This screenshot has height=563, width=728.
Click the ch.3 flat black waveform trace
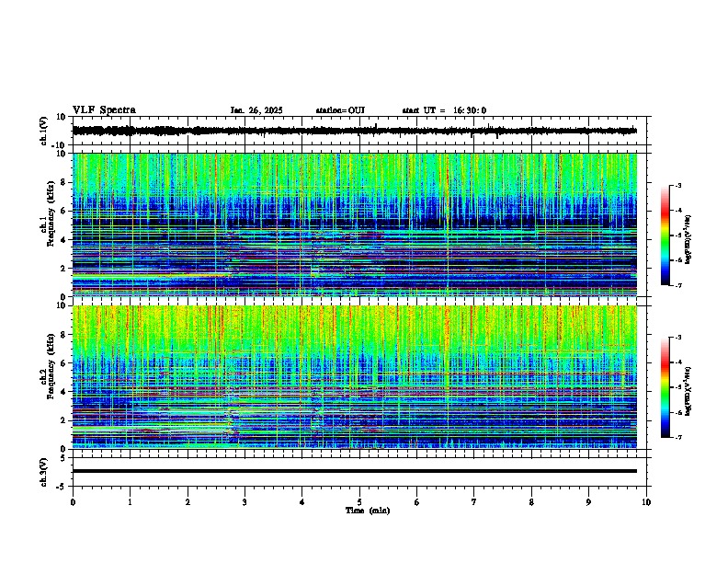pyautogui.click(x=355, y=471)
